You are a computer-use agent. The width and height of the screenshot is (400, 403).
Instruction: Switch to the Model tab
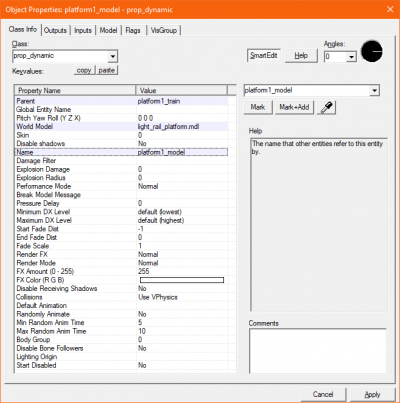108,30
